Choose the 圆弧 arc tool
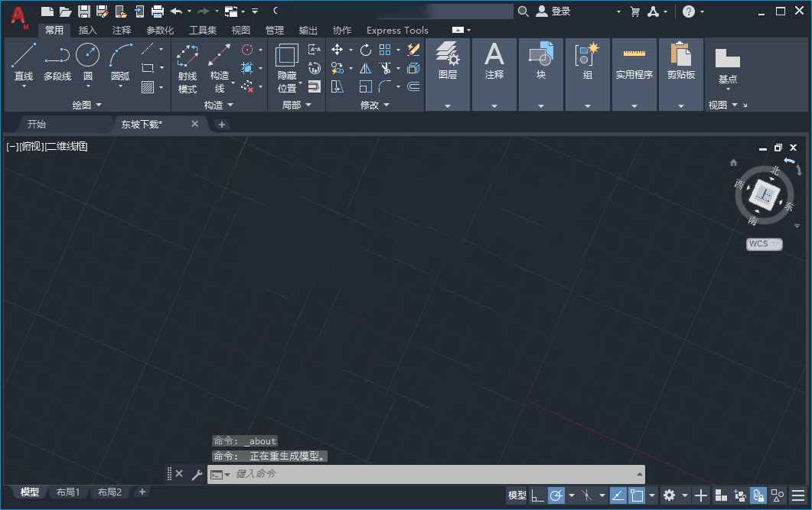812x510 pixels. 120,61
